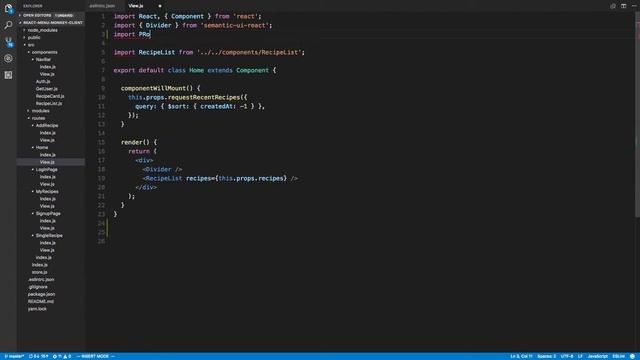Screen dimensions: 640x360
Task: Click ESLint status in status bar
Action: pos(618,356)
